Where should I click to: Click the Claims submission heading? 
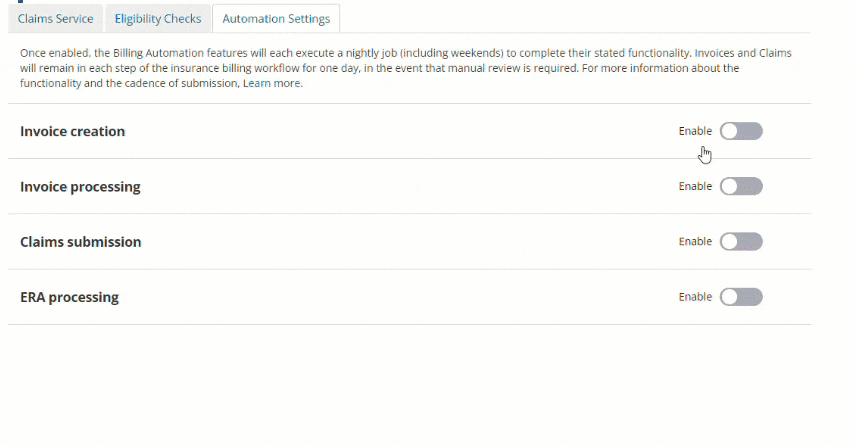coord(80,242)
